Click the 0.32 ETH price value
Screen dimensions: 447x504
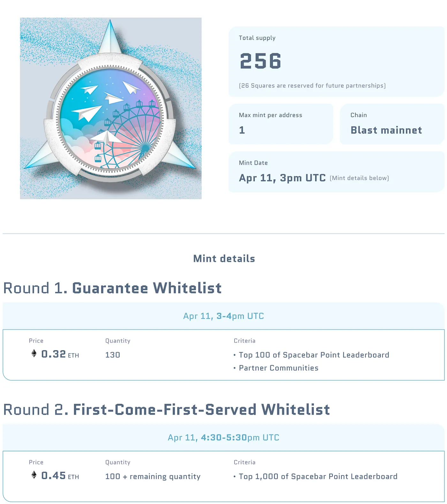54,354
